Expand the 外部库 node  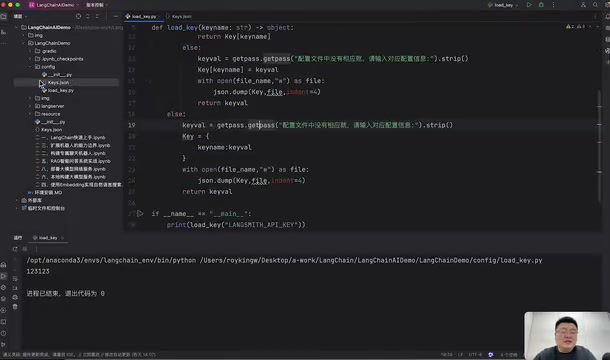coord(17,200)
